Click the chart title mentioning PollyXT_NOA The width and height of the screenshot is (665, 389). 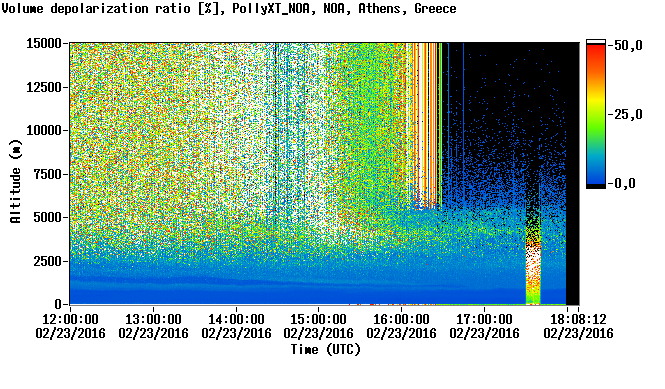pos(229,8)
